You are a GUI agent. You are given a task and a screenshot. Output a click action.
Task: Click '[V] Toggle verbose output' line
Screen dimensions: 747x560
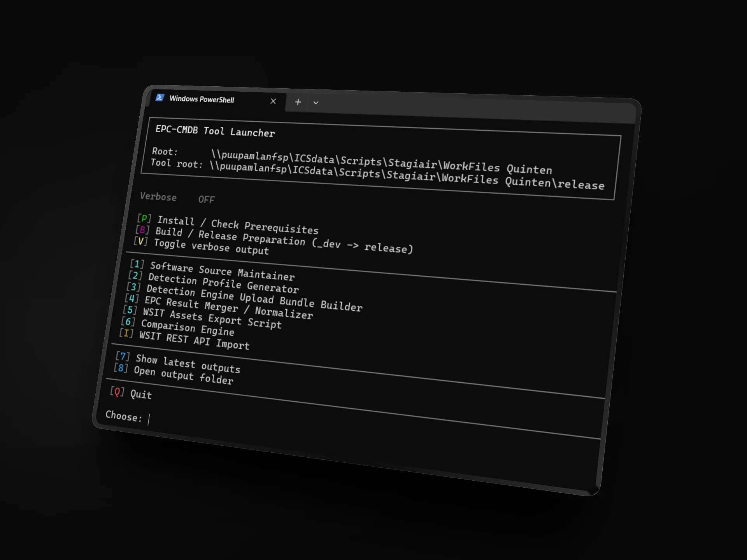[201, 246]
